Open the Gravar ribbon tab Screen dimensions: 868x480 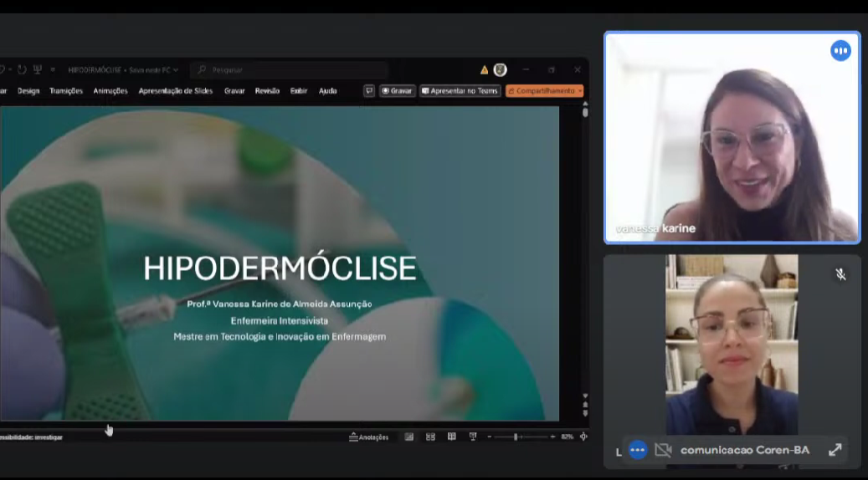point(234,91)
